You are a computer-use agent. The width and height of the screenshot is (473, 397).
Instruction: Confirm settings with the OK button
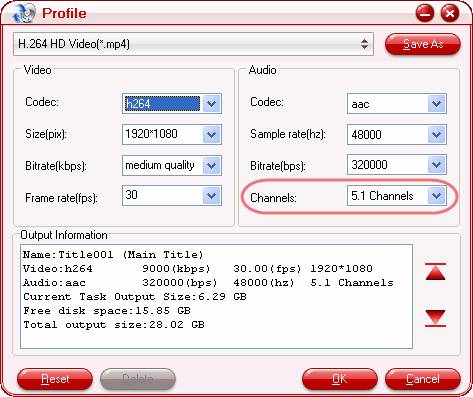coord(340,379)
